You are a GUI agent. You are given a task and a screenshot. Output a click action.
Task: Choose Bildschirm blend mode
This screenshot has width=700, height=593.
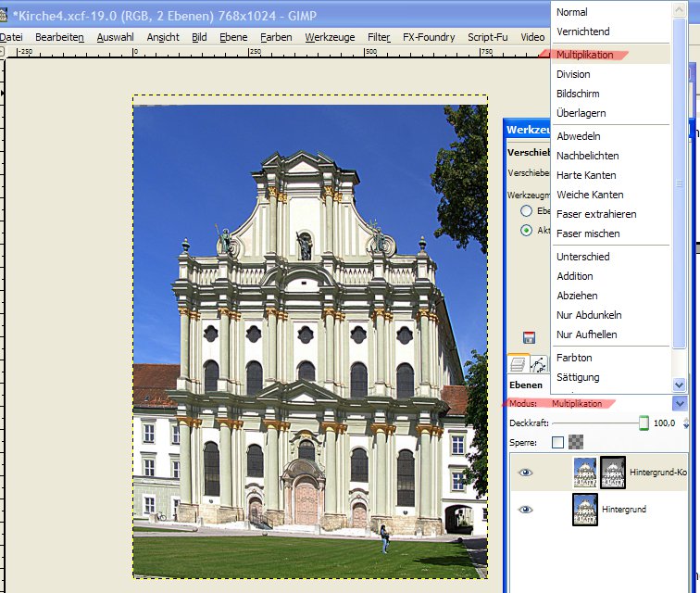(x=578, y=94)
